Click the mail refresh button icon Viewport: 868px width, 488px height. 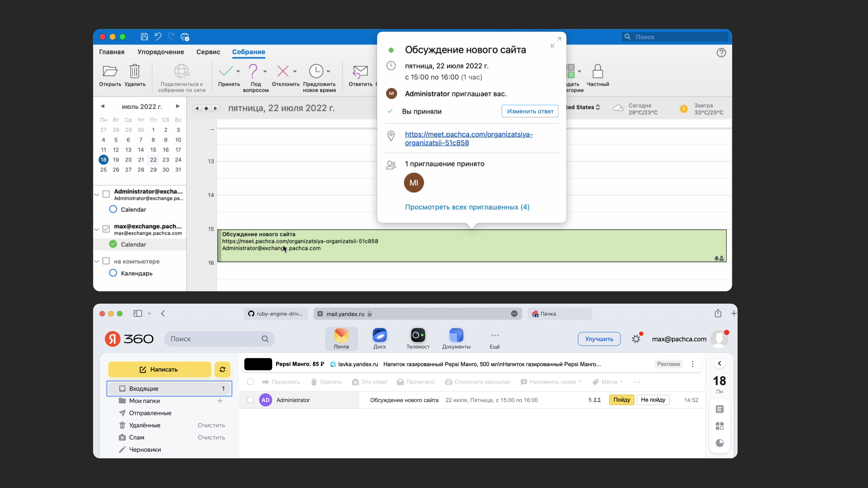tap(222, 369)
